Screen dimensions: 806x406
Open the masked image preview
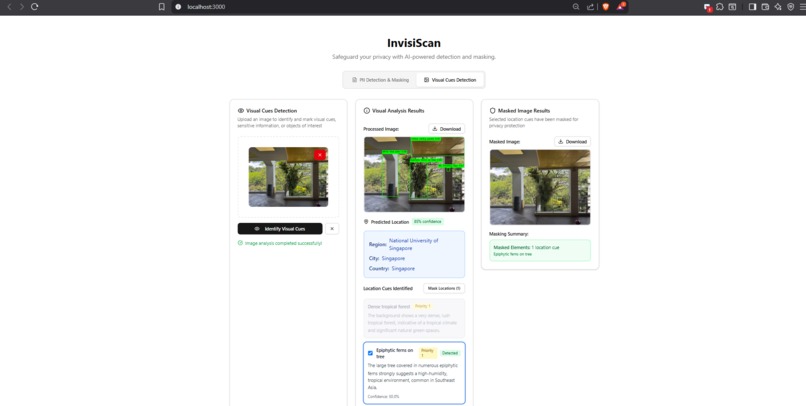[x=540, y=187]
